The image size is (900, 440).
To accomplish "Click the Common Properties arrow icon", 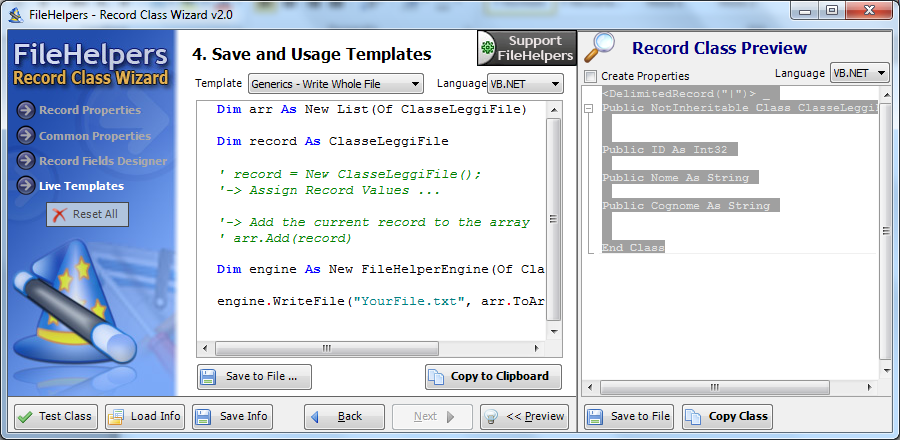I will (x=26, y=136).
